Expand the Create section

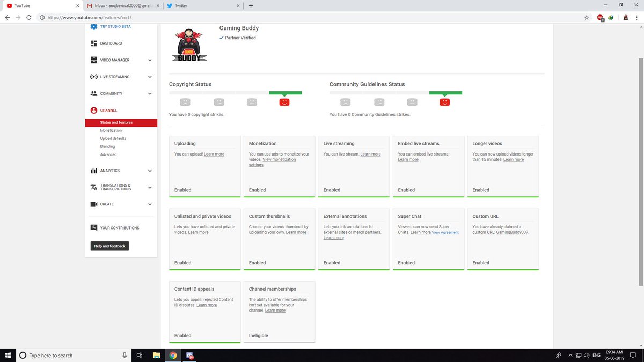(150, 204)
